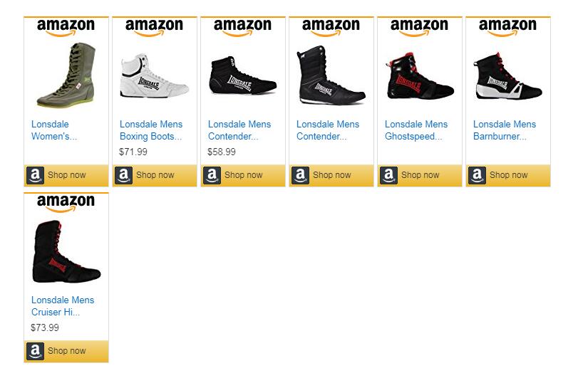
Task: Click the Amazon logo above the green women's boot
Action: [66, 28]
